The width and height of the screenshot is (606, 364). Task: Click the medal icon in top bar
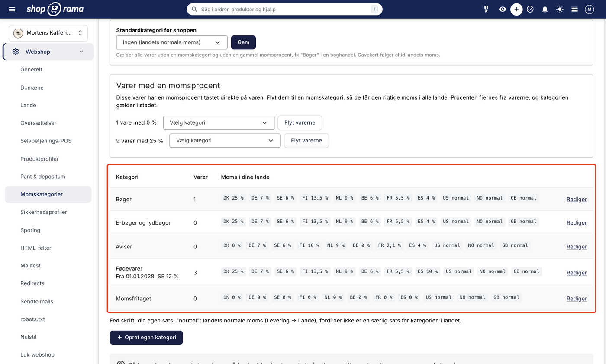(486, 9)
